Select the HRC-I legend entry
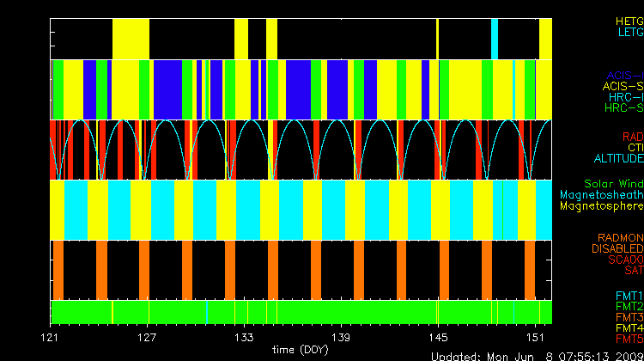The image size is (644, 361). [625, 97]
